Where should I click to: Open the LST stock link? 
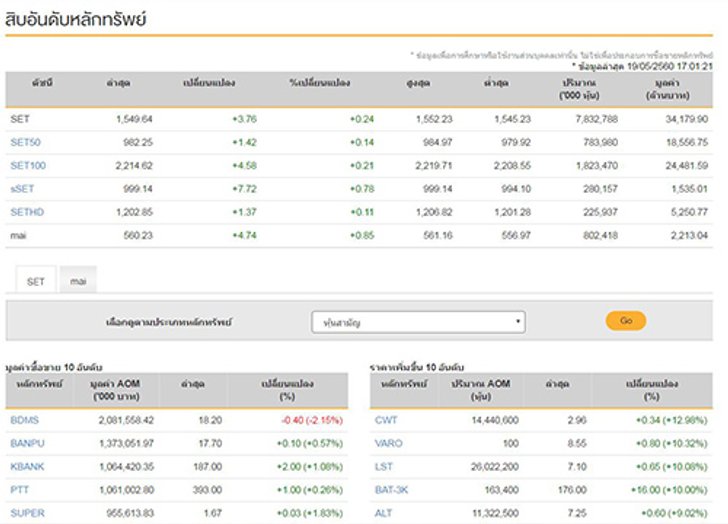pyautogui.click(x=384, y=467)
